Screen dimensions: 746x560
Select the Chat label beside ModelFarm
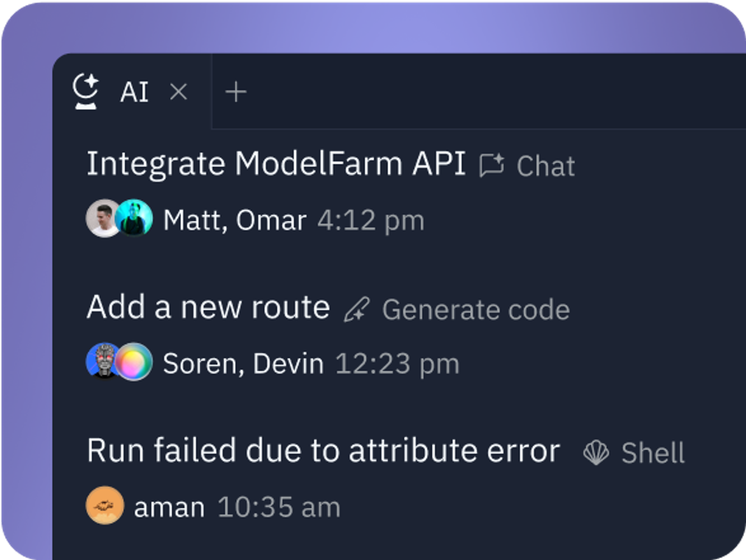pyautogui.click(x=546, y=166)
